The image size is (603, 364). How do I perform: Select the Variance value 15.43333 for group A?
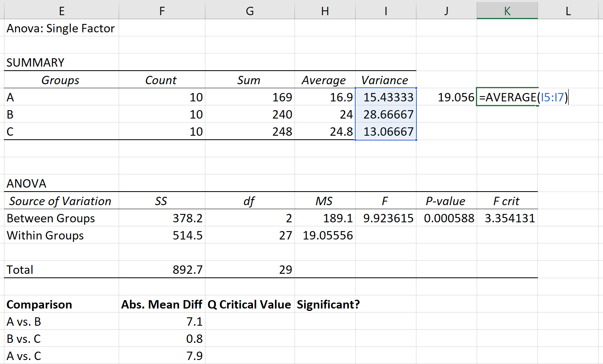[x=385, y=97]
